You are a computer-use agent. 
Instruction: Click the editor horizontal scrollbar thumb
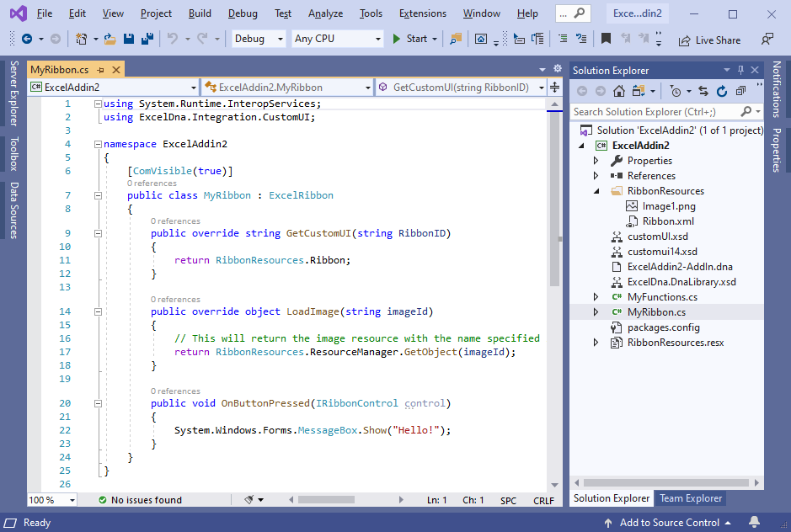click(x=326, y=500)
